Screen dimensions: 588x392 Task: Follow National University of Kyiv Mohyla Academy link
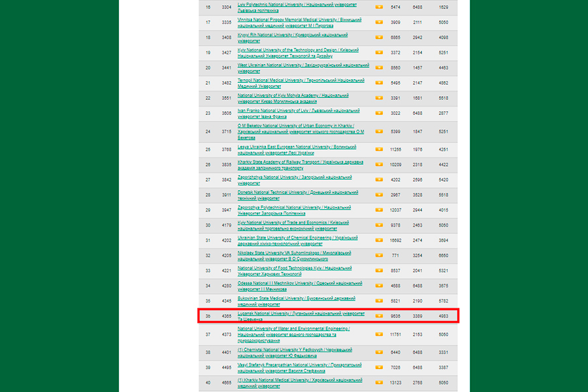point(293,98)
